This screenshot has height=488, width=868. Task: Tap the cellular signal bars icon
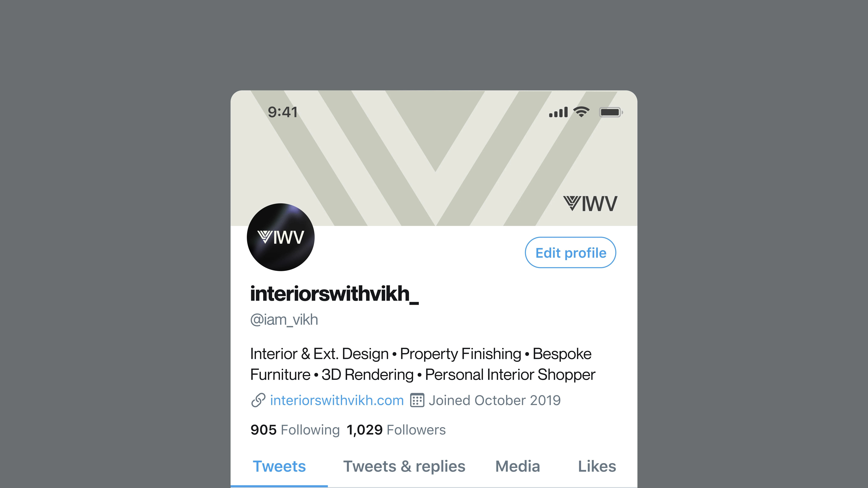tap(558, 112)
